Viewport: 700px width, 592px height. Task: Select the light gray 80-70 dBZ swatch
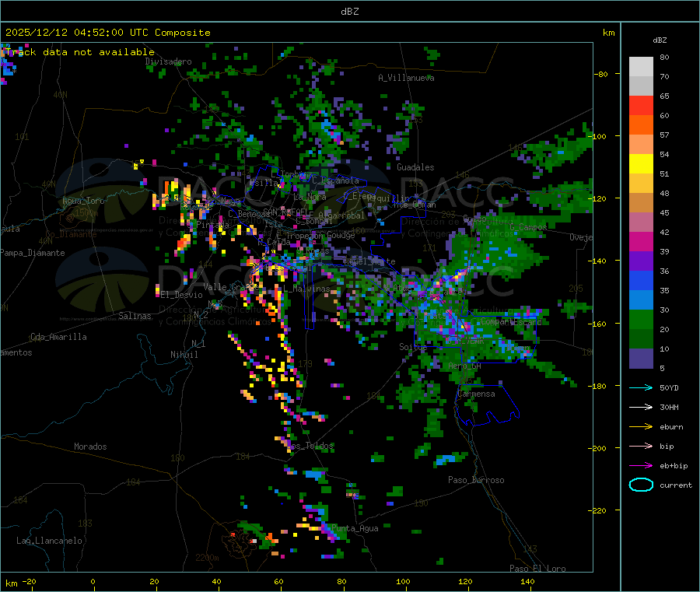click(641, 67)
